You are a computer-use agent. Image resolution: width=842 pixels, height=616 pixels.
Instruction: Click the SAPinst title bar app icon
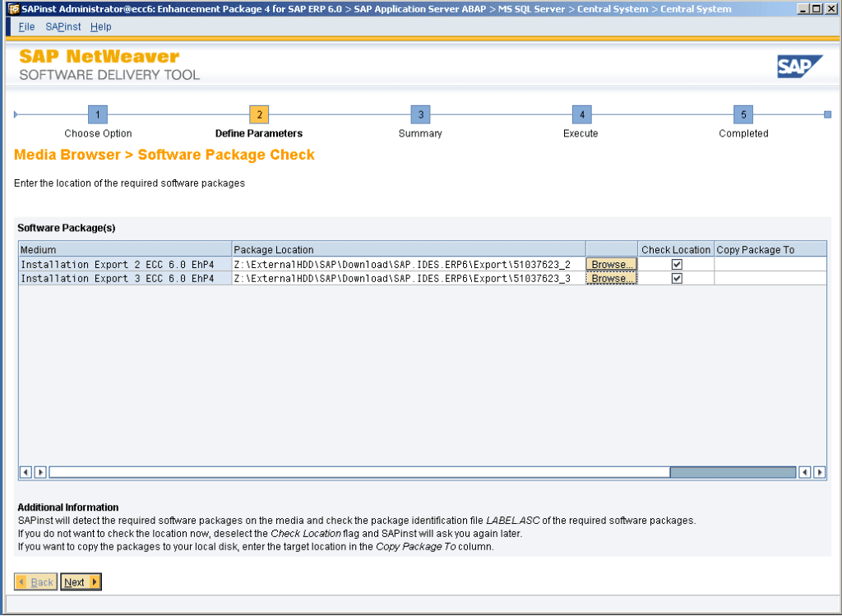tap(13, 9)
